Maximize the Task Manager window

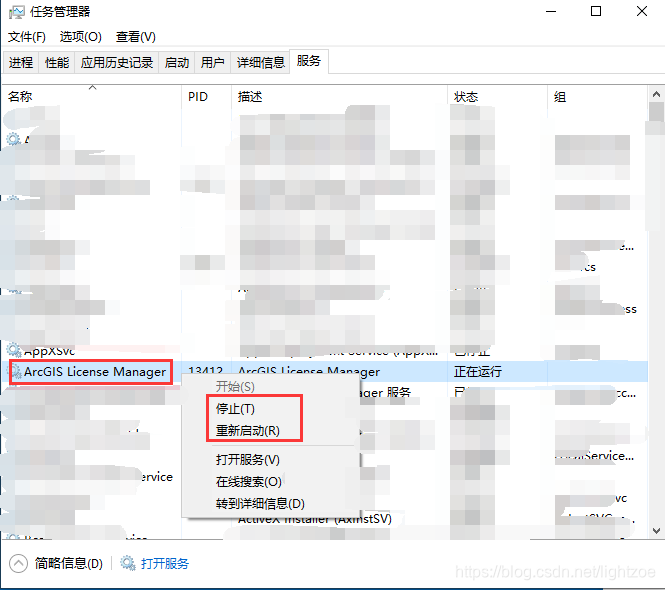596,11
